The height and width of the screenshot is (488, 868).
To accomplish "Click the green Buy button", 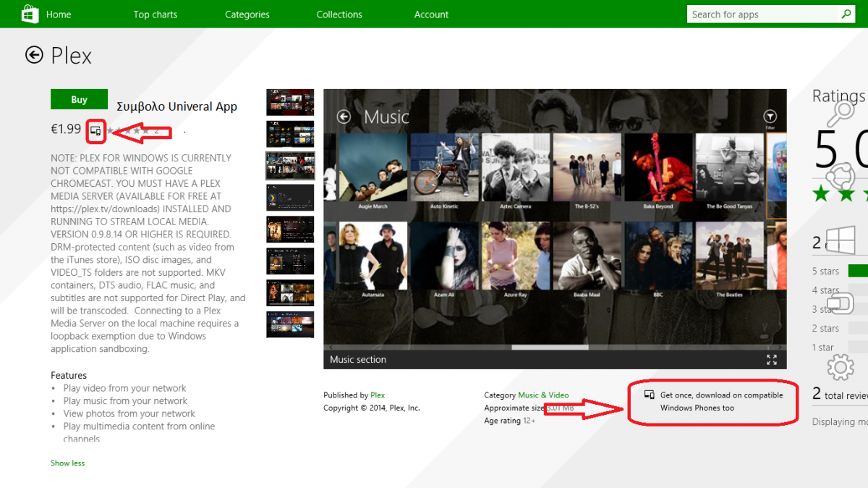I will pos(79,100).
